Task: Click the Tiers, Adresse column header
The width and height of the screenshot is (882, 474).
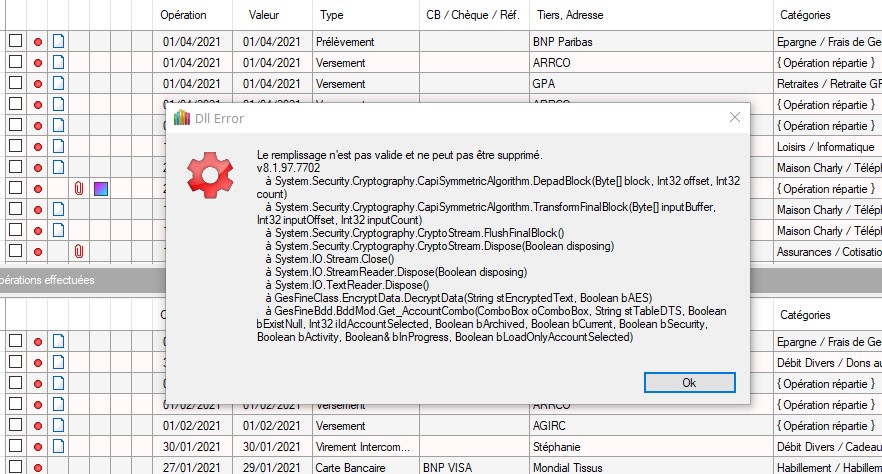Action: (x=574, y=15)
